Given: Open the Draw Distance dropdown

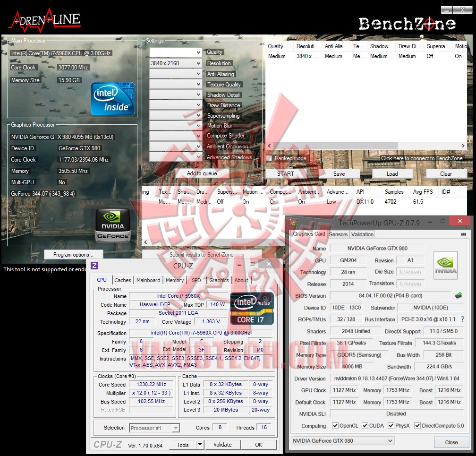Looking at the screenshot, I should [x=176, y=105].
